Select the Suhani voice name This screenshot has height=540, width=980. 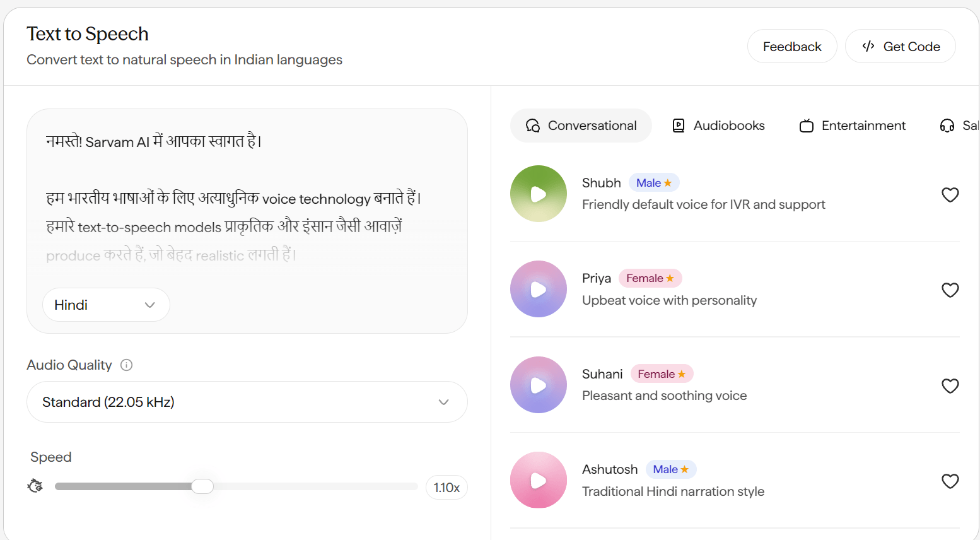click(x=602, y=374)
